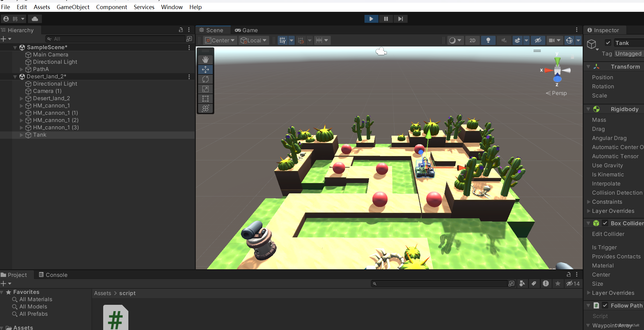The height and width of the screenshot is (330, 644).
Task: Click Edit Collider in Box Collider
Action: [x=608, y=234]
